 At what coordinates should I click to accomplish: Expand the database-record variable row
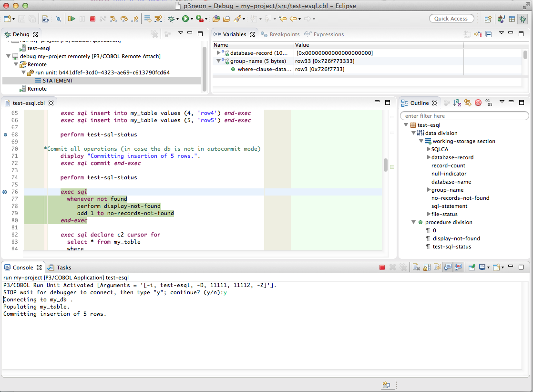pyautogui.click(x=218, y=53)
